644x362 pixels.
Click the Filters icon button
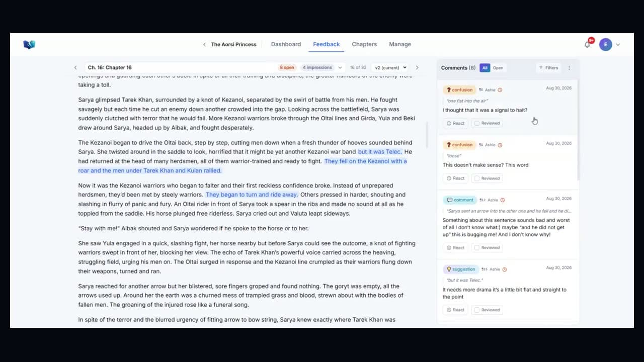tap(548, 68)
